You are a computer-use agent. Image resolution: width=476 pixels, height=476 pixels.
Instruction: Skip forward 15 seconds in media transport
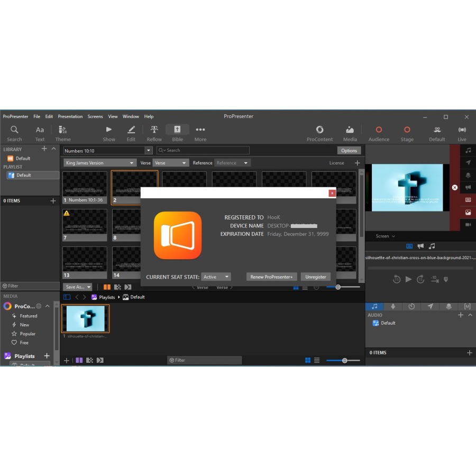[420, 279]
